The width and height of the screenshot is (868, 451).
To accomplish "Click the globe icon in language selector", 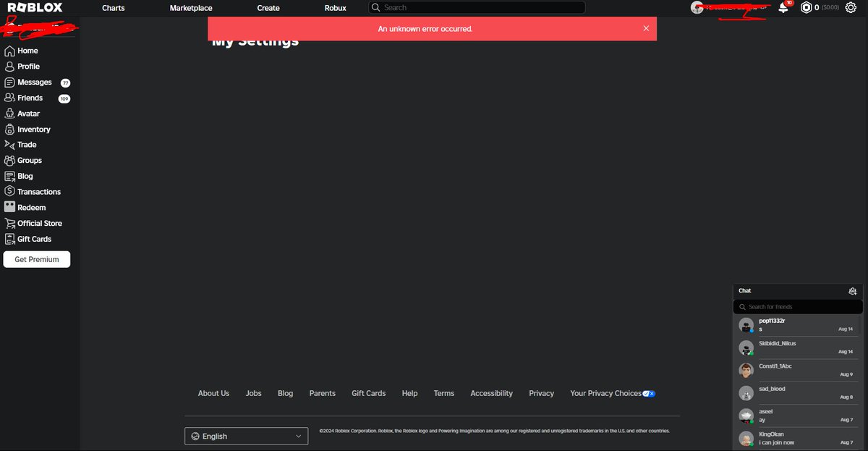I will click(x=195, y=436).
